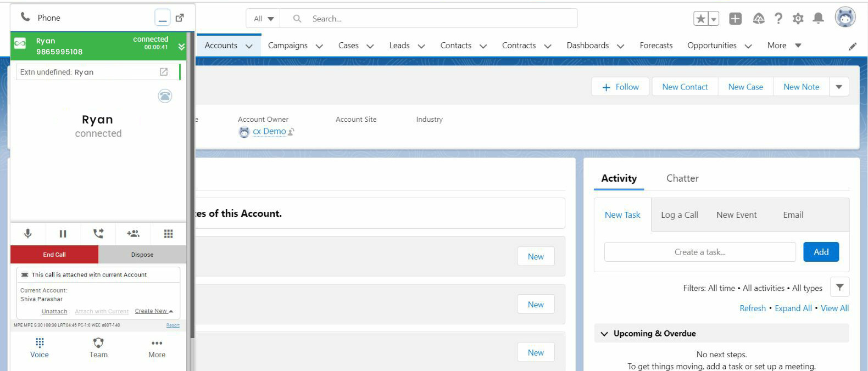868x371 pixels.
Task: Put the call on hold
Action: pos(63,233)
